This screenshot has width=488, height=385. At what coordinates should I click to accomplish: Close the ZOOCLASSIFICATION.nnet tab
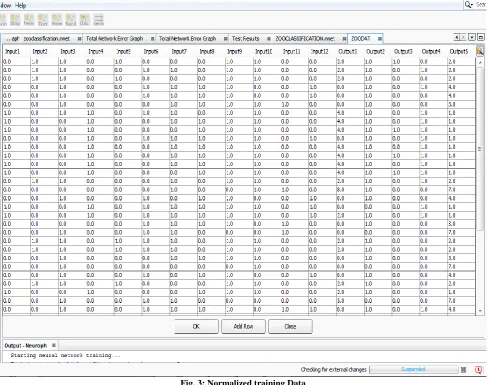tap(344, 39)
